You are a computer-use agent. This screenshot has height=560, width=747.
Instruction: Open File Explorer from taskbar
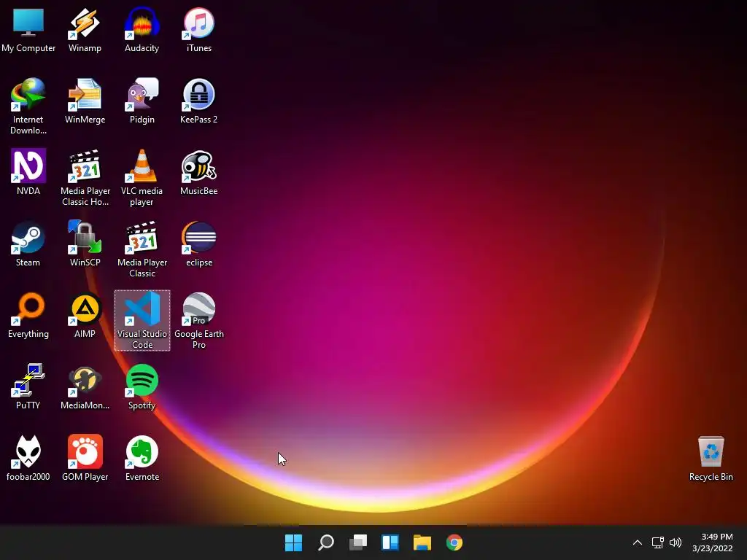(422, 542)
